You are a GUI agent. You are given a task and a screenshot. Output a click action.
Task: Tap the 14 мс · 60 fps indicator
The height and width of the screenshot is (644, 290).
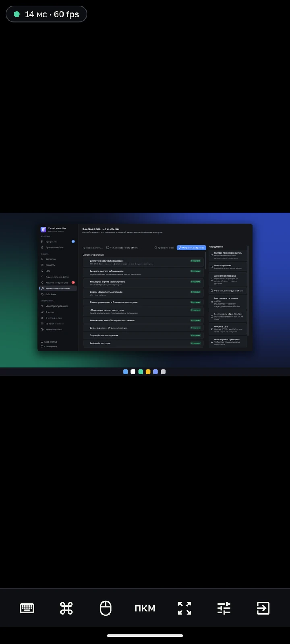coord(46,14)
